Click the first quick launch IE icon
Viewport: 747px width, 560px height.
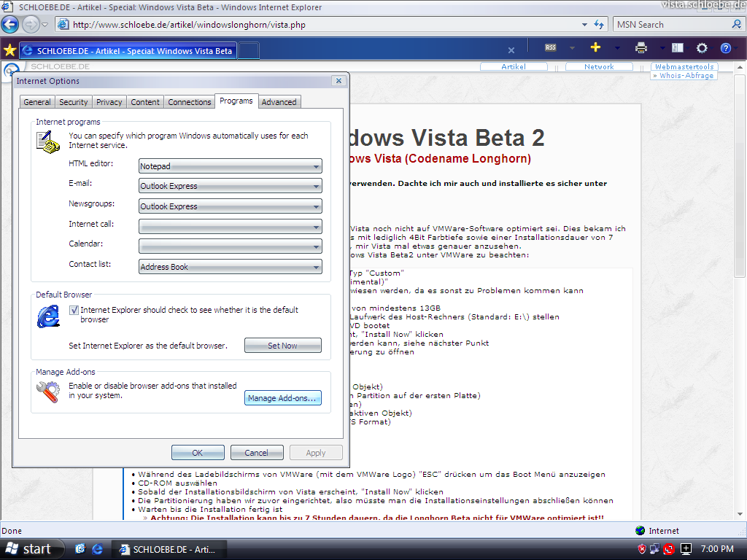(80, 549)
